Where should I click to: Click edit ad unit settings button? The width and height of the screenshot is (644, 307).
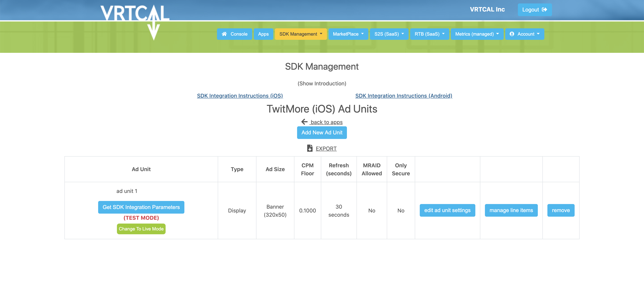pyautogui.click(x=447, y=210)
